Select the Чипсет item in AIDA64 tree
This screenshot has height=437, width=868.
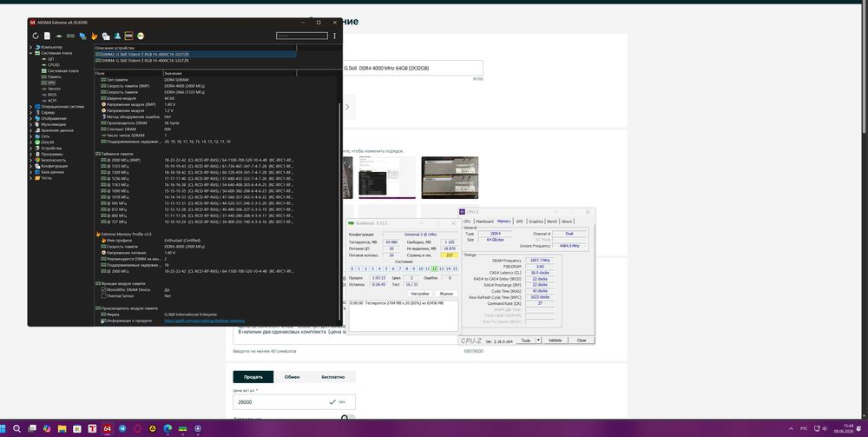click(x=54, y=89)
